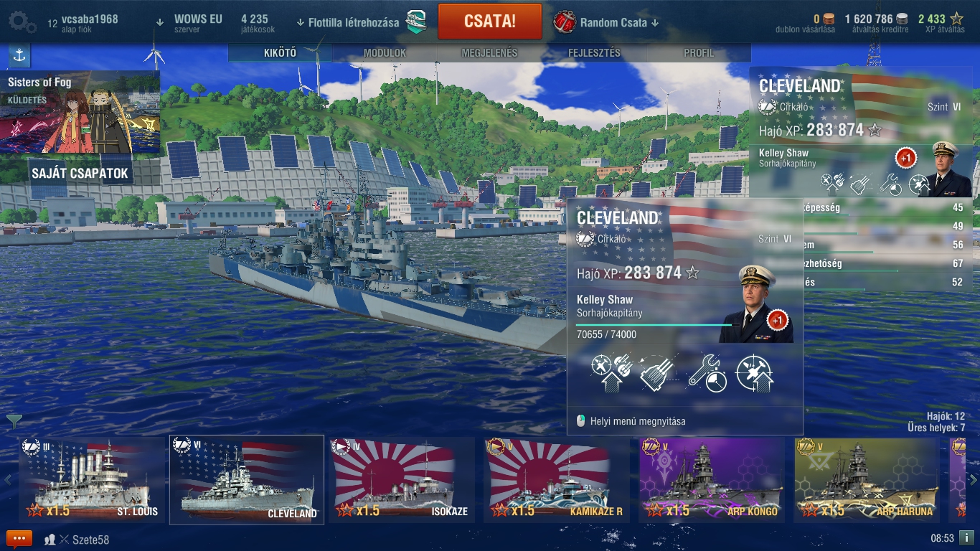Go to the PROFIL tab
The image size is (980, 551).
coord(699,53)
